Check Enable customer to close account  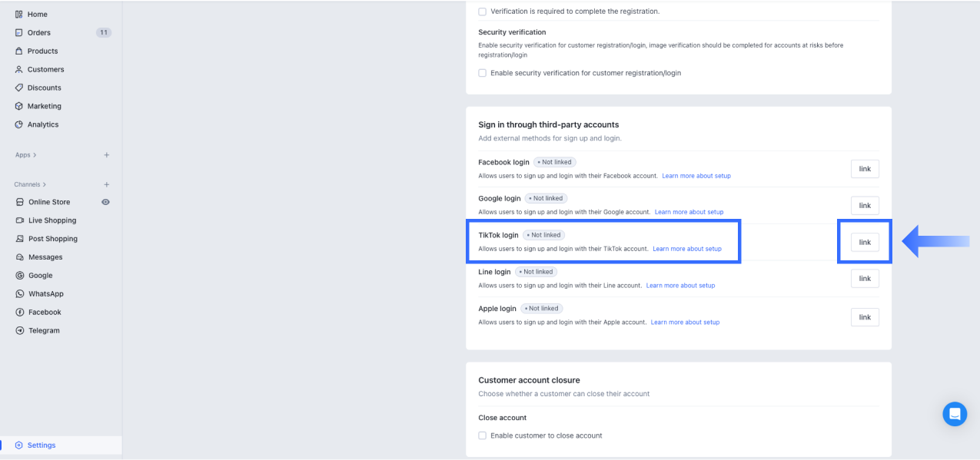(483, 435)
